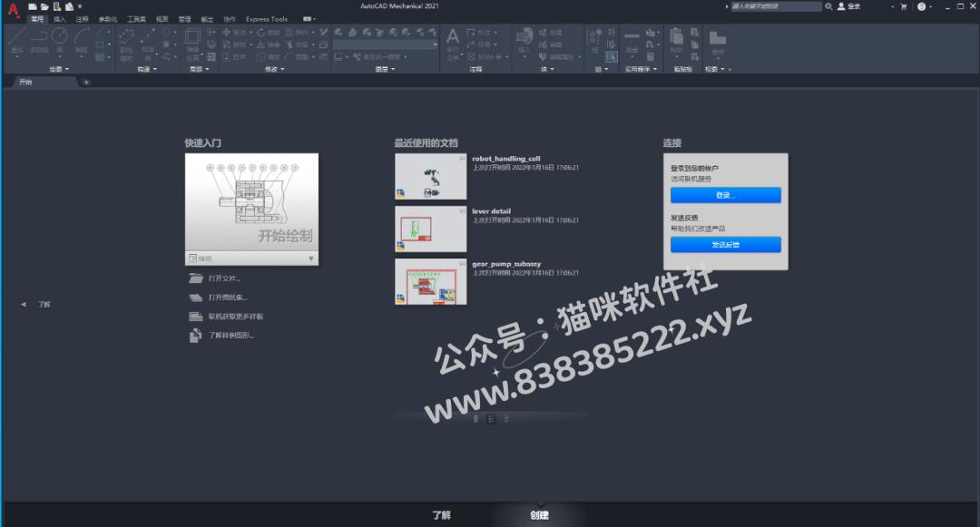Click the search magnifier icon in title bar
This screenshot has height=527, width=980.
(x=828, y=6)
